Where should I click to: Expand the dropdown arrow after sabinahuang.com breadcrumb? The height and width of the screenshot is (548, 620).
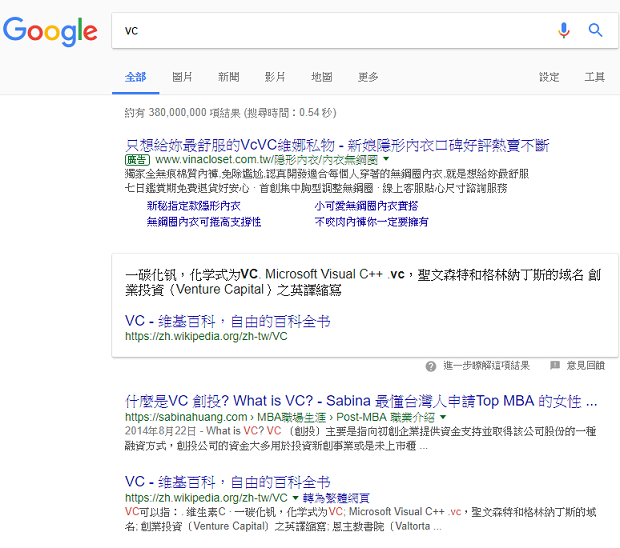click(443, 417)
